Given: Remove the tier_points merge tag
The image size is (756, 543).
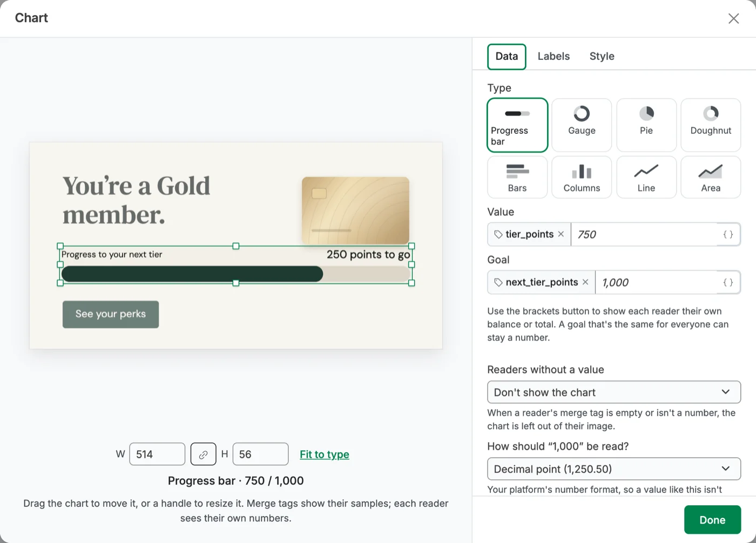Looking at the screenshot, I should 561,234.
